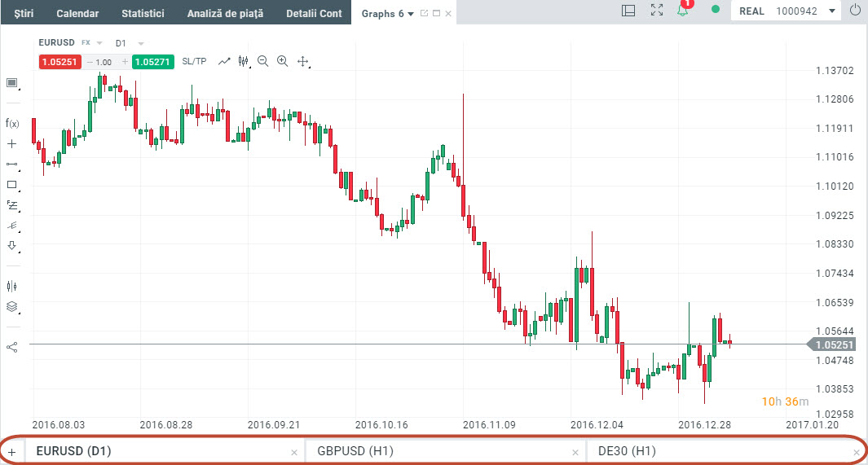Open the Știri tab
This screenshot has height=465, width=868.
pos(24,13)
